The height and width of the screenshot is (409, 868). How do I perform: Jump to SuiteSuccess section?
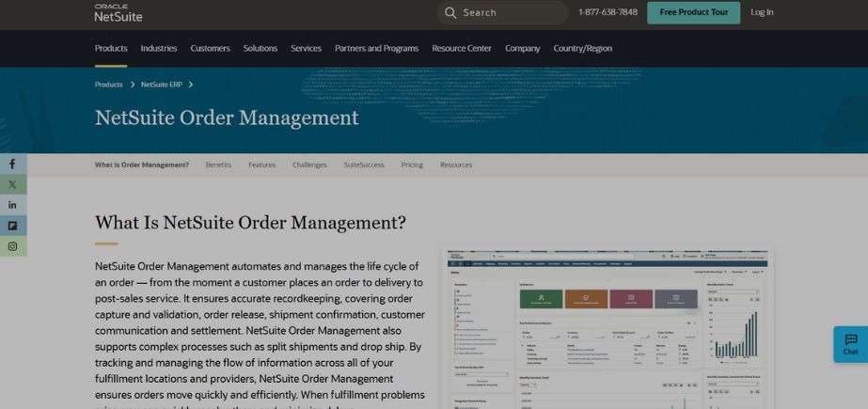coord(364,165)
